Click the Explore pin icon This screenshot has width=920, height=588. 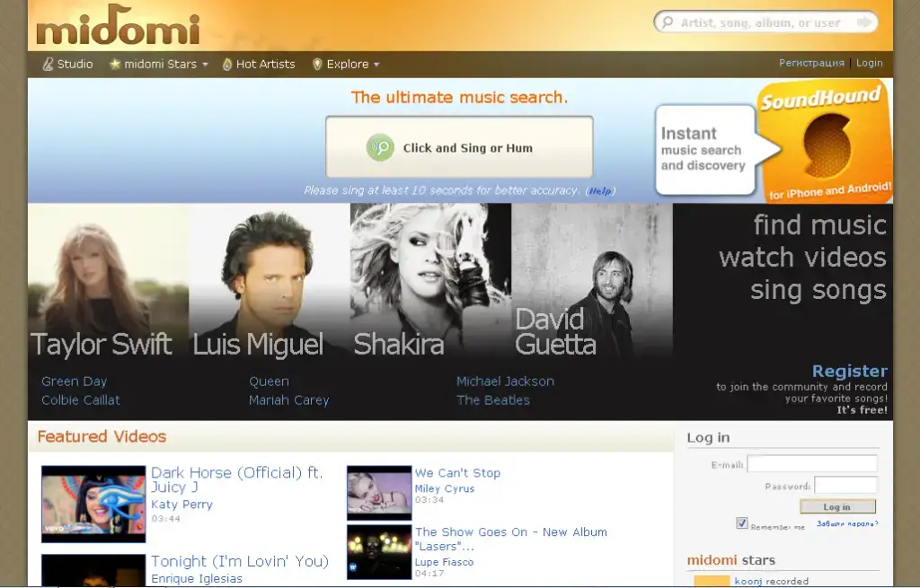click(317, 65)
